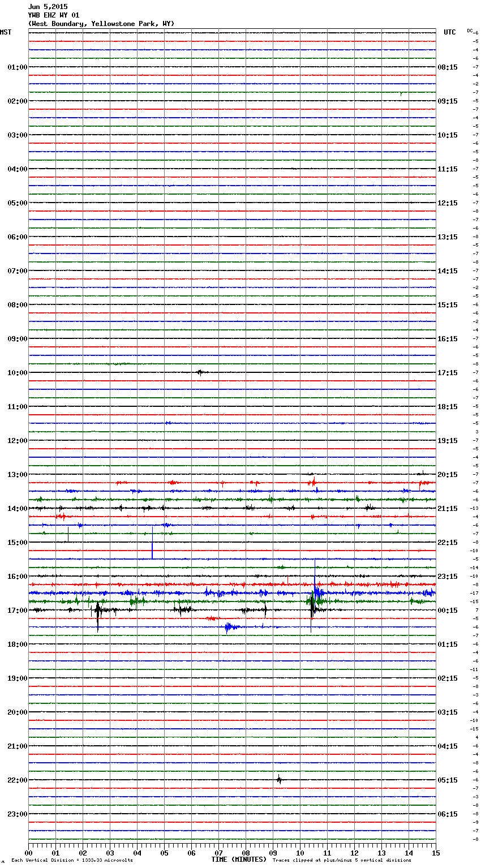The image size is (481, 868).
Task: Pick the 10:00 MST time label
Action: pos(17,373)
